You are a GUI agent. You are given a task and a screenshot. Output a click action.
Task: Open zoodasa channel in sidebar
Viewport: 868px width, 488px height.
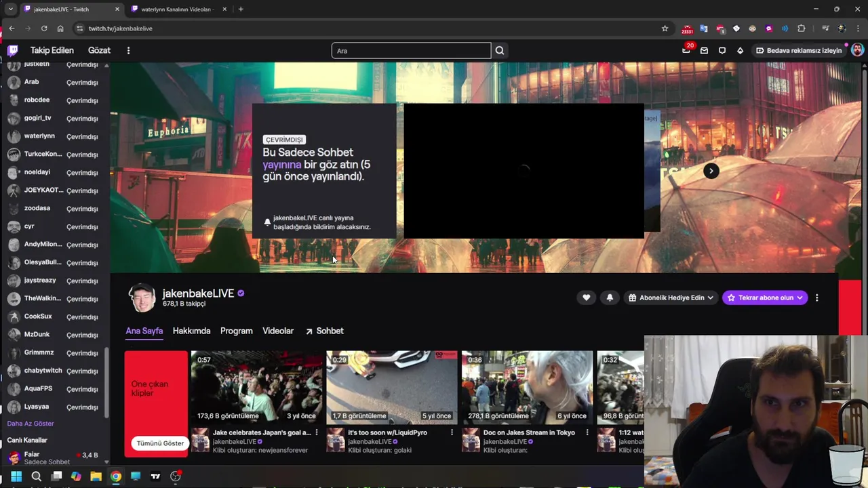pos(54,209)
